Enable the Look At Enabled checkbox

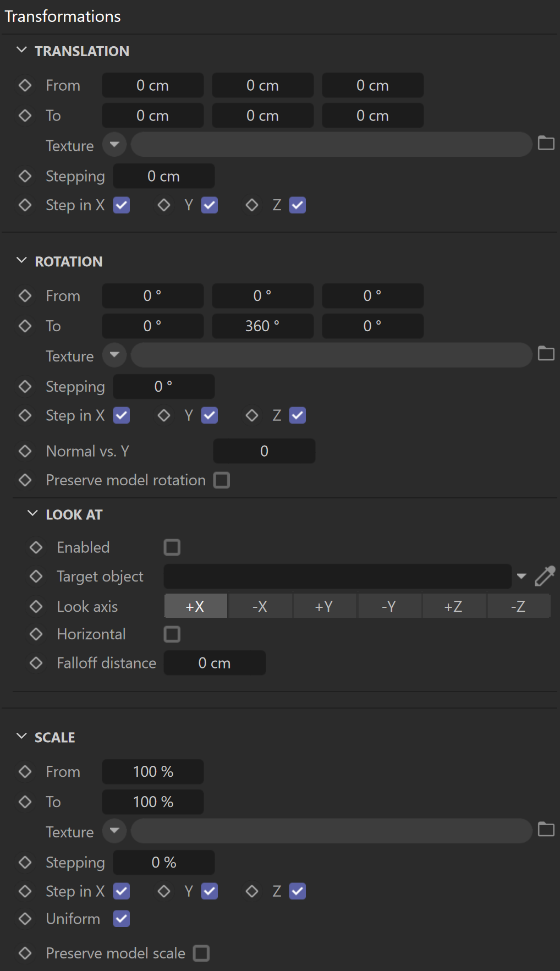click(172, 547)
